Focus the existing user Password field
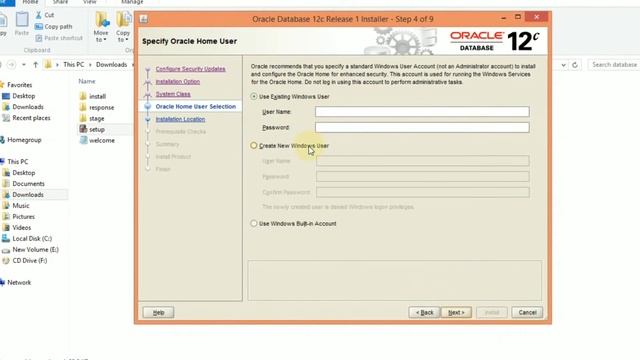This screenshot has width=640, height=360. click(422, 127)
